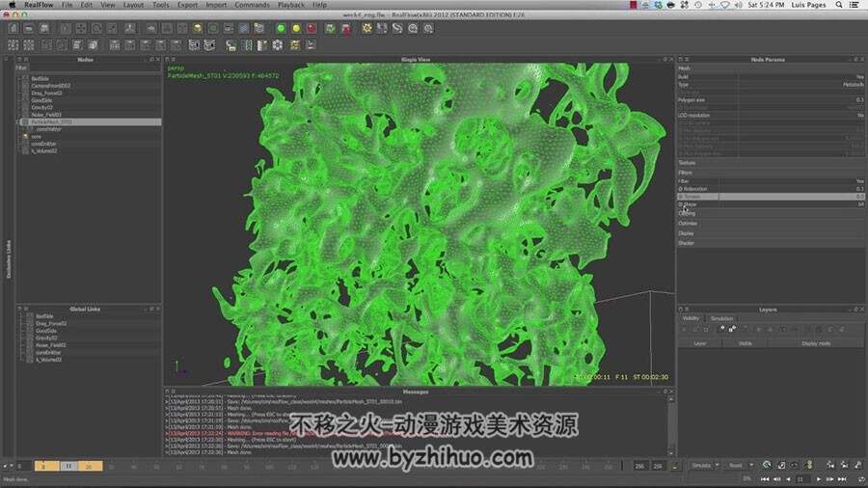
Task: Step back one frame
Action: (776, 478)
